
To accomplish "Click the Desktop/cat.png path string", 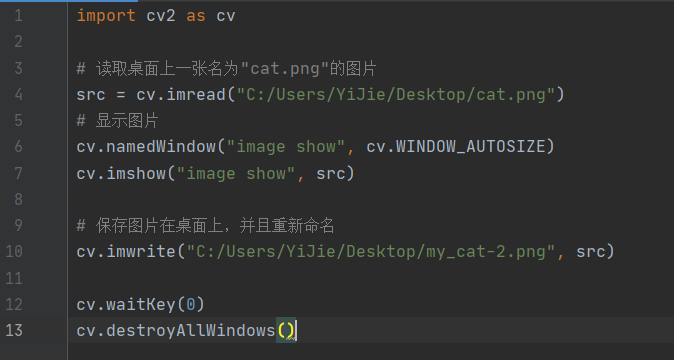I will click(395, 95).
